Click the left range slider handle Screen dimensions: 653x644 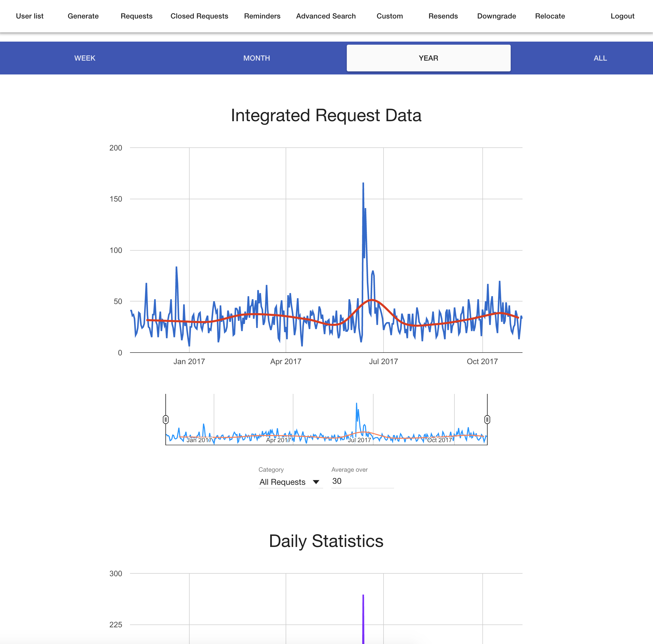(166, 419)
